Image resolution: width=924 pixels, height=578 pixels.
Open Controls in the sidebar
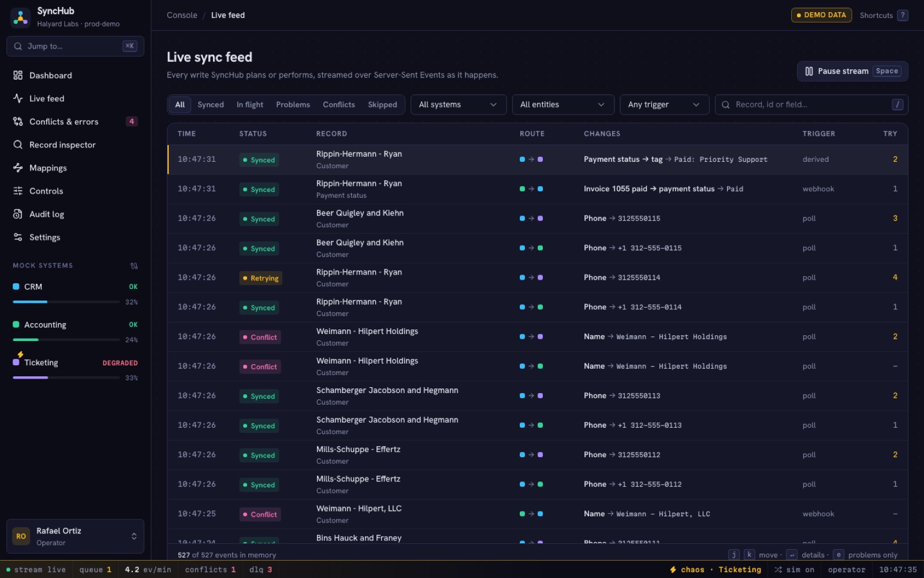point(75,191)
